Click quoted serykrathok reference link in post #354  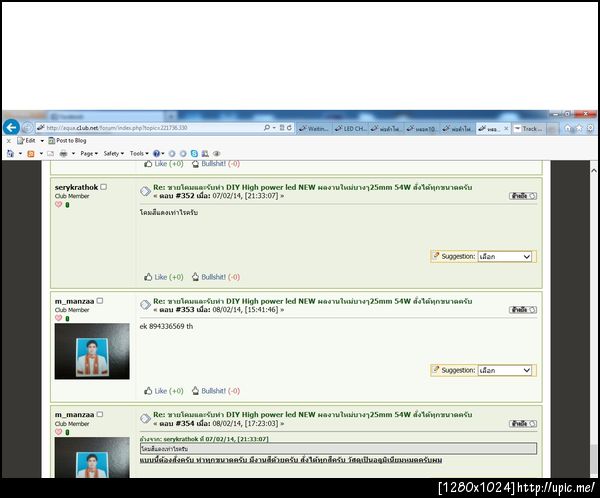click(x=204, y=439)
